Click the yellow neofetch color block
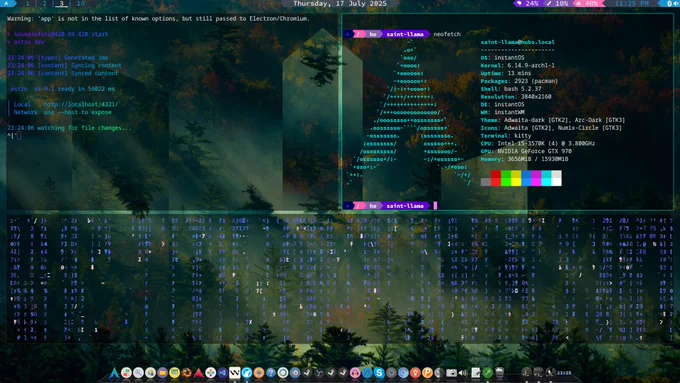Viewport: 680px width, 383px height. tap(516, 178)
